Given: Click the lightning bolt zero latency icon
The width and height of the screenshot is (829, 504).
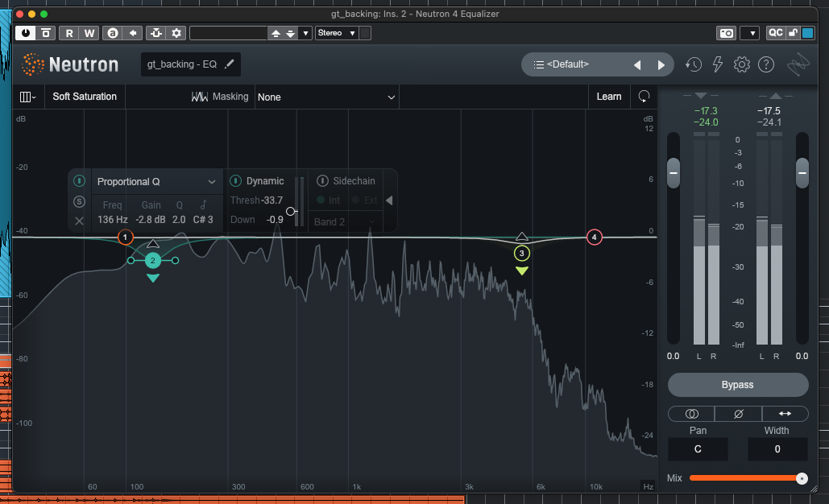Looking at the screenshot, I should coord(718,64).
